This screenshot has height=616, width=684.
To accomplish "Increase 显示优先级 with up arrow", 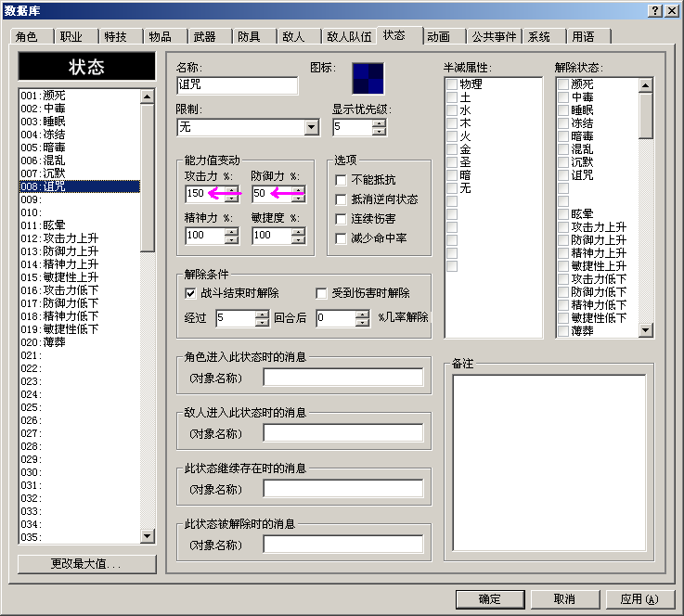I will (380, 123).
